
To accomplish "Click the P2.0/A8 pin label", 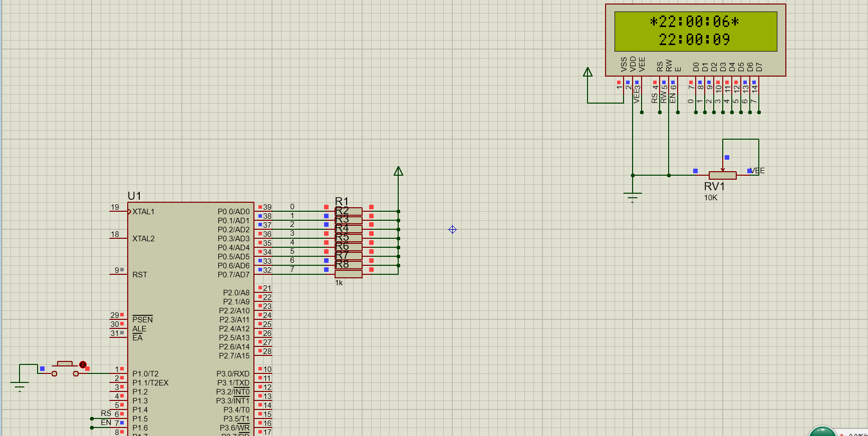I will 236,293.
